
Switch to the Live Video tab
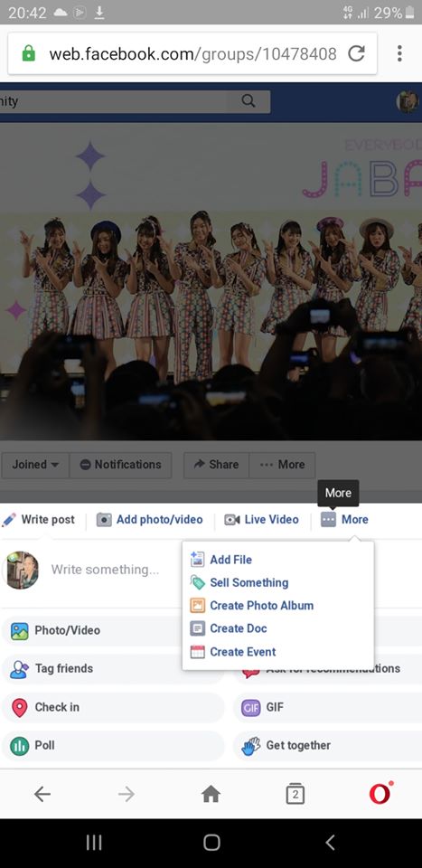(262, 520)
